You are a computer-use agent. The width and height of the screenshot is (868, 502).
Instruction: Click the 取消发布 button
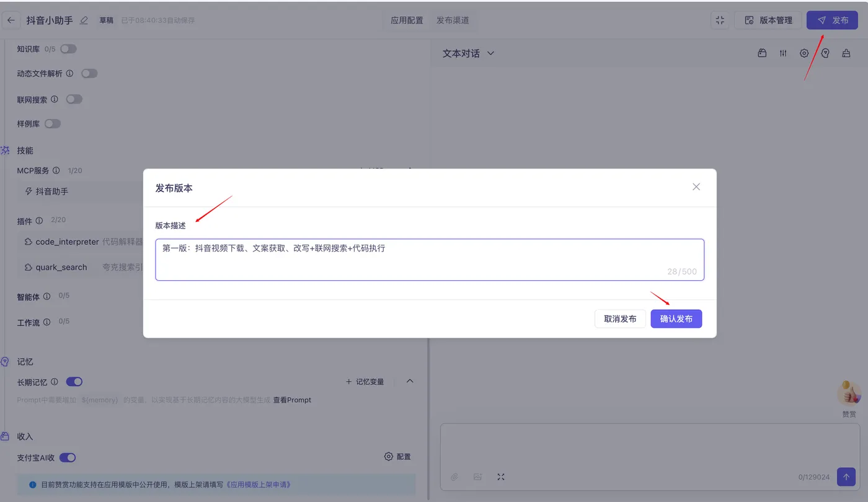[620, 319]
